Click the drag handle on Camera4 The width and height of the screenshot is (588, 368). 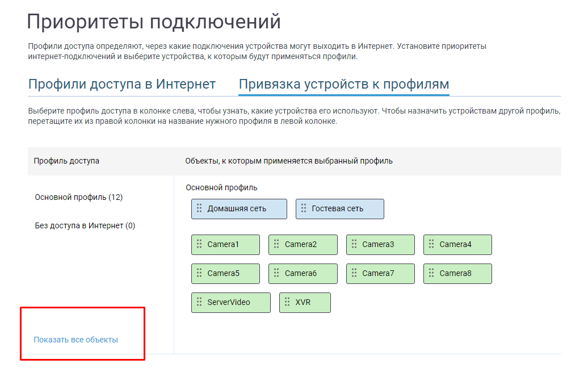coord(431,244)
